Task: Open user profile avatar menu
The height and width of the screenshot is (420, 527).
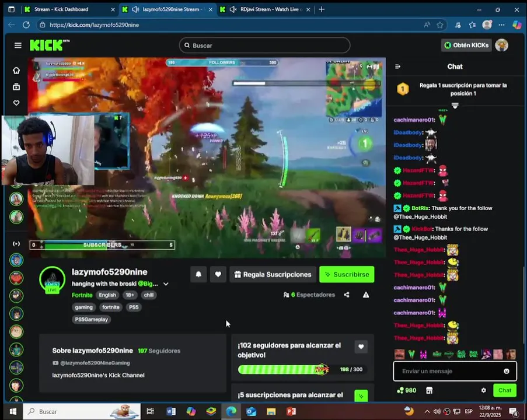Action: click(501, 45)
